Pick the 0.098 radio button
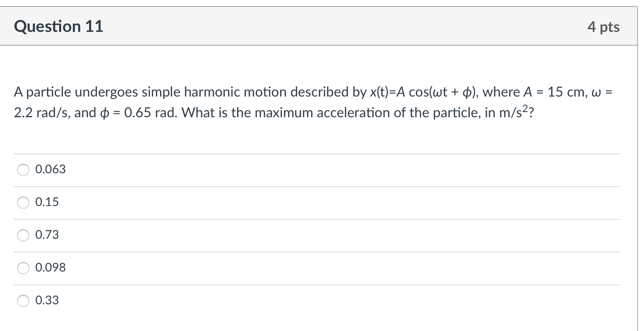Image resolution: width=644 pixels, height=331 pixels. (x=24, y=268)
